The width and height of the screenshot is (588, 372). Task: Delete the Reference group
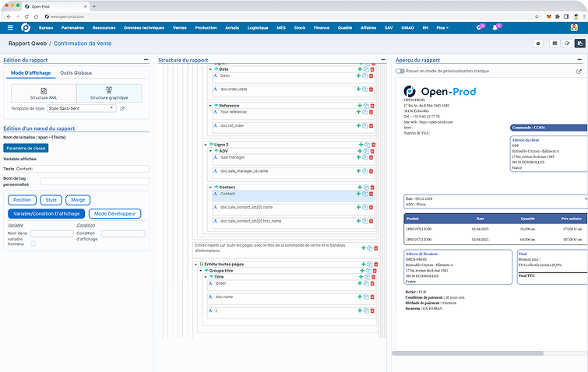372,106
